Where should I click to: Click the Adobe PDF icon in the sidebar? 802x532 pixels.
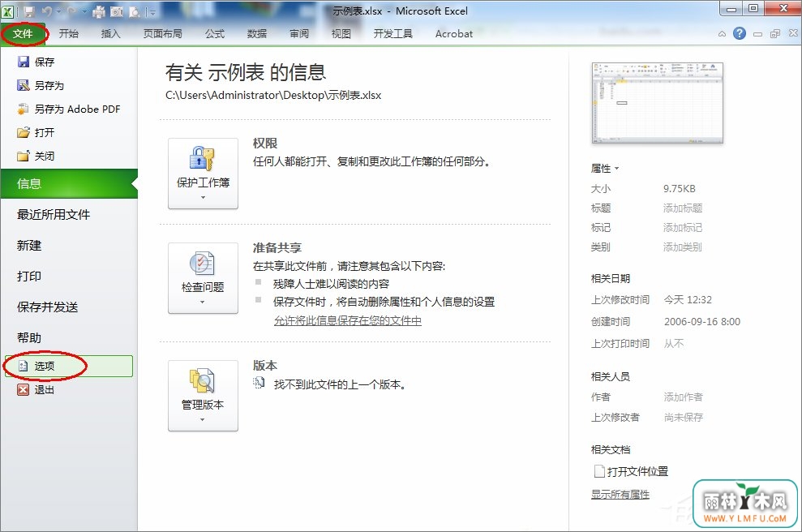point(23,109)
